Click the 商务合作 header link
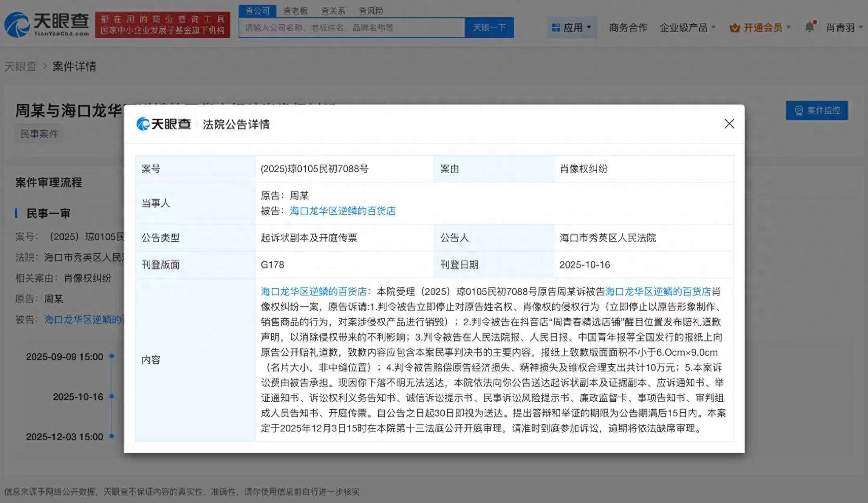 628,28
